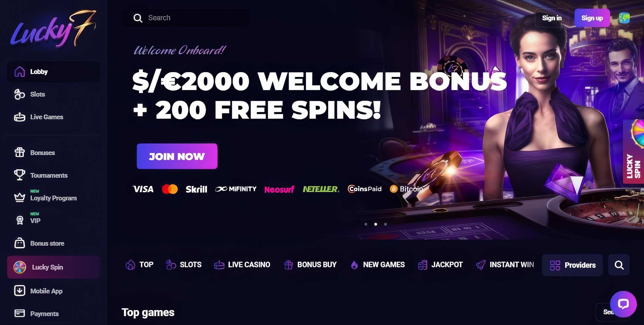
Task: Select the second carousel dot
Action: pos(376,224)
